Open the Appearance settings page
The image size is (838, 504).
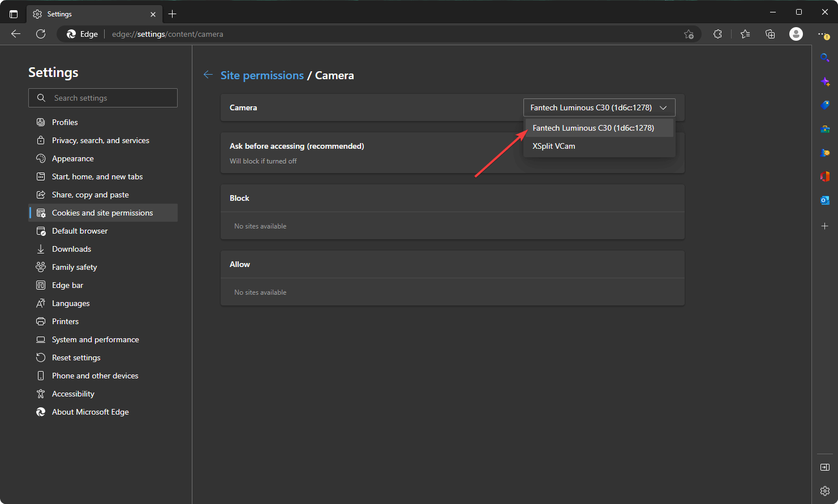pos(73,158)
